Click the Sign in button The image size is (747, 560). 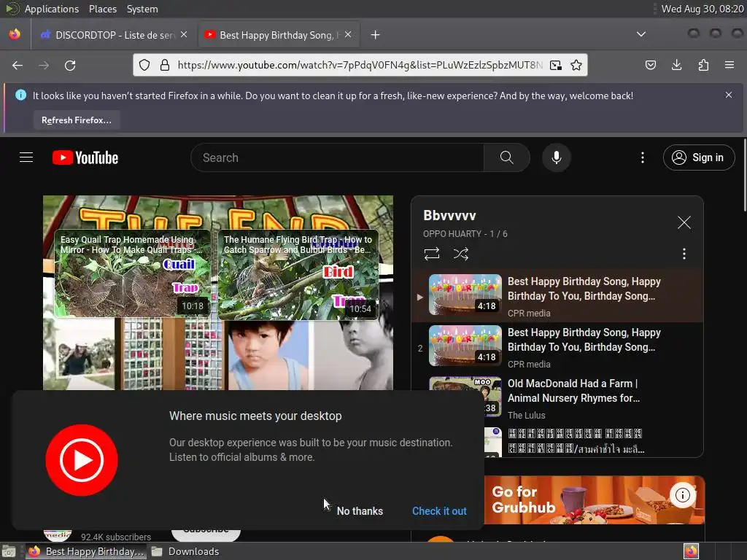click(x=698, y=157)
